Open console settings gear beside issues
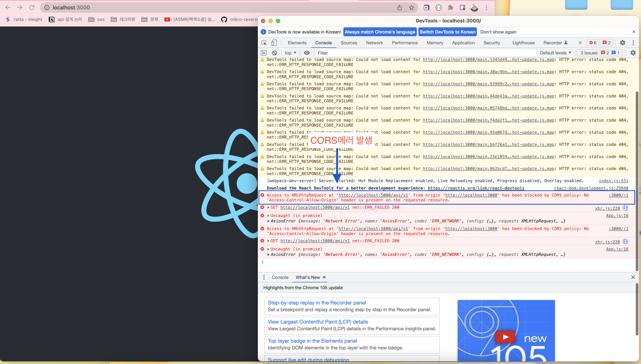The image size is (641, 364). (x=633, y=53)
